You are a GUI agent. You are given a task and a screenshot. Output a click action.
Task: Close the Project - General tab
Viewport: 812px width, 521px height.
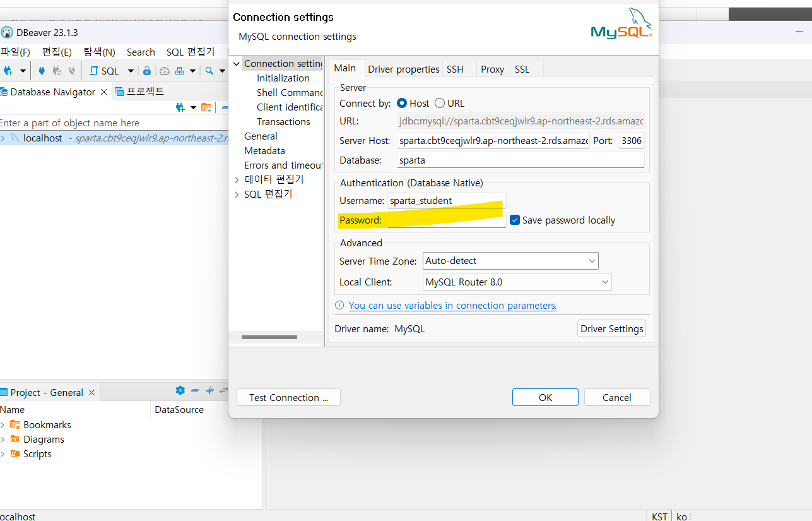(91, 393)
